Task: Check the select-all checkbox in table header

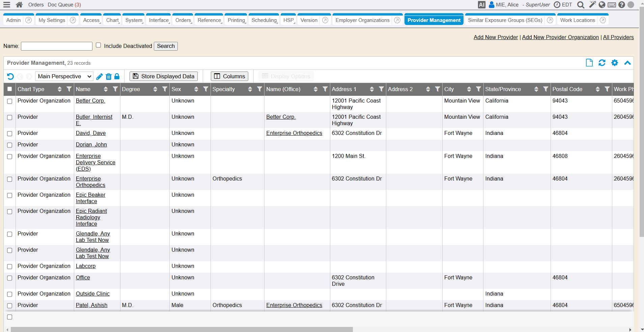Action: coord(10,89)
